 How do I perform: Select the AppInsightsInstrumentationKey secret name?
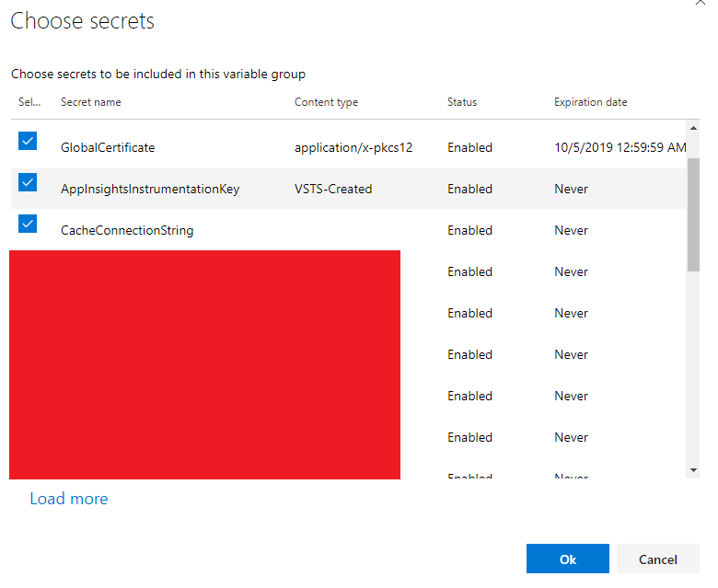(x=150, y=189)
